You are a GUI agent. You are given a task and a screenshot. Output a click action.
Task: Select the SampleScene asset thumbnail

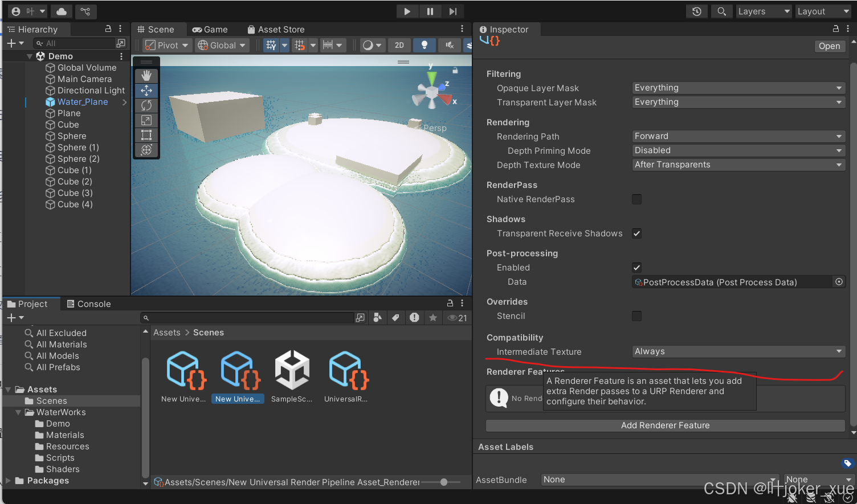(292, 369)
